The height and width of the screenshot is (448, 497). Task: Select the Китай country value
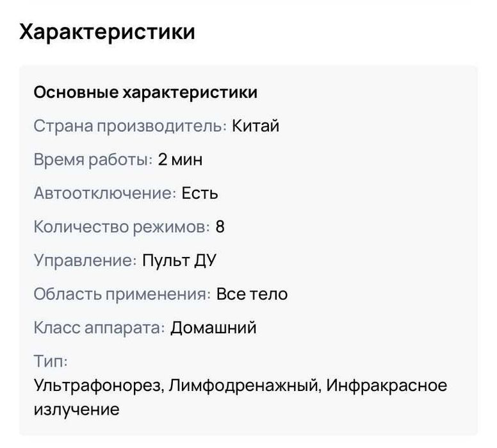pyautogui.click(x=256, y=126)
